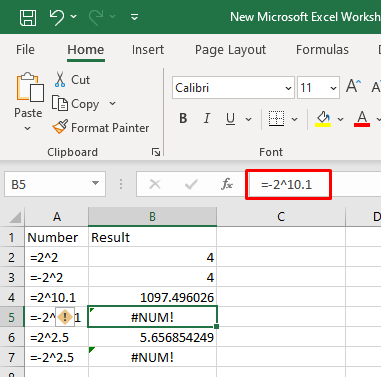Select row 1 header
Screen dimensions: 381x377
[x=12, y=237]
